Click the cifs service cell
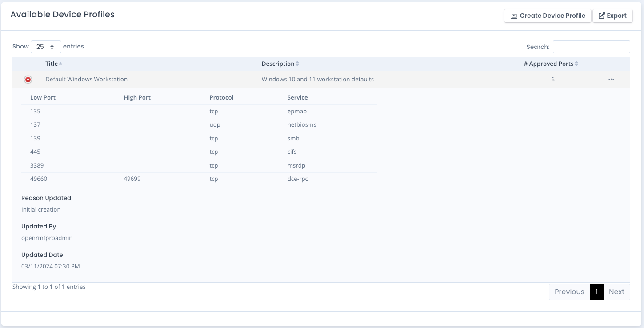Image resolution: width=644 pixels, height=328 pixels. click(x=292, y=152)
